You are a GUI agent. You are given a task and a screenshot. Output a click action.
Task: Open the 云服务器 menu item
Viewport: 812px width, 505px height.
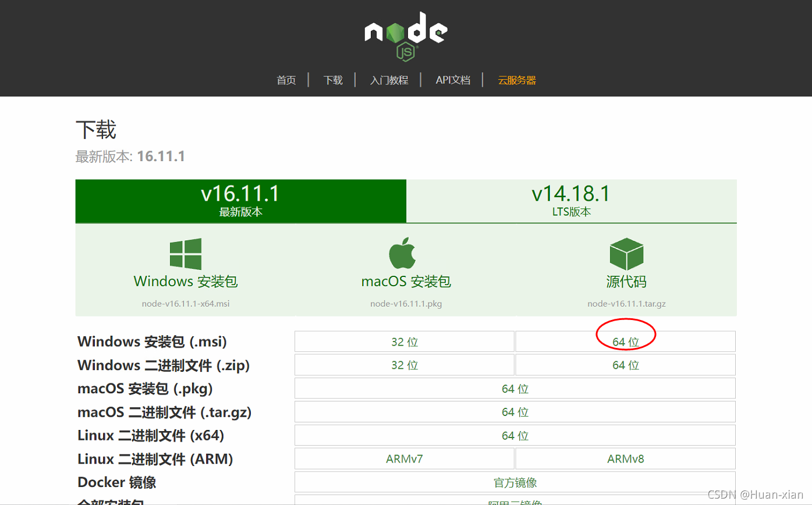[516, 80]
